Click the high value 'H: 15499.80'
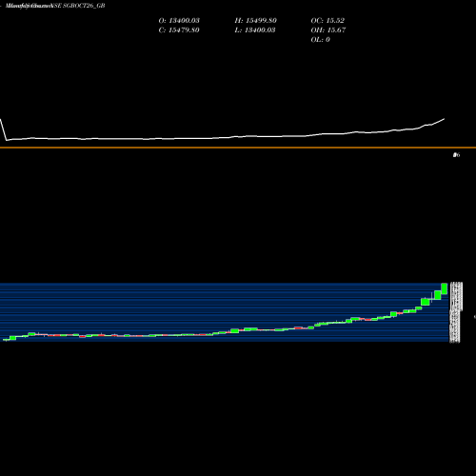The width and height of the screenshot is (476, 476). (x=256, y=21)
